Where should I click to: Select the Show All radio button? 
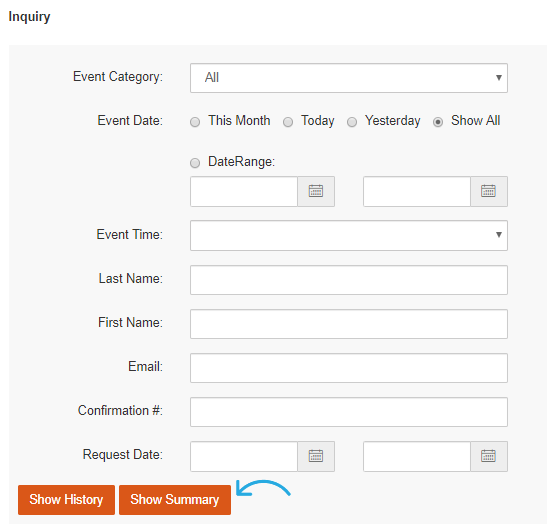point(438,122)
